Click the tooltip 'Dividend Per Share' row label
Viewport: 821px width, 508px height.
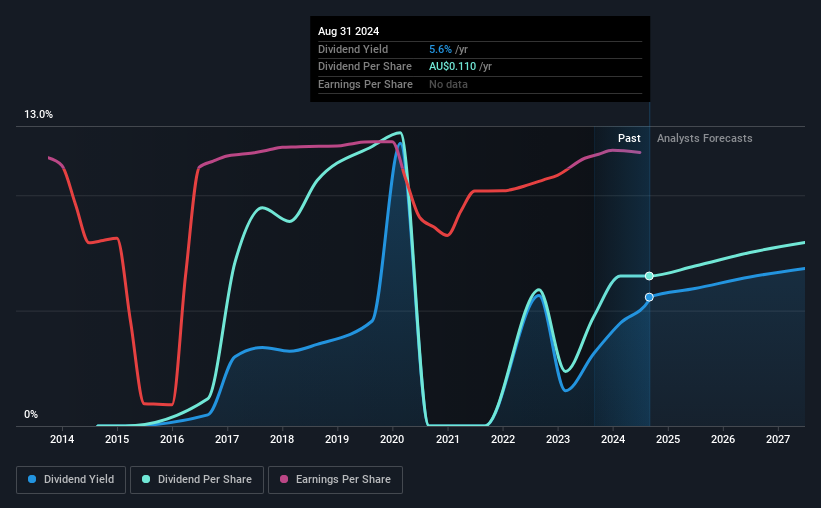tap(365, 67)
